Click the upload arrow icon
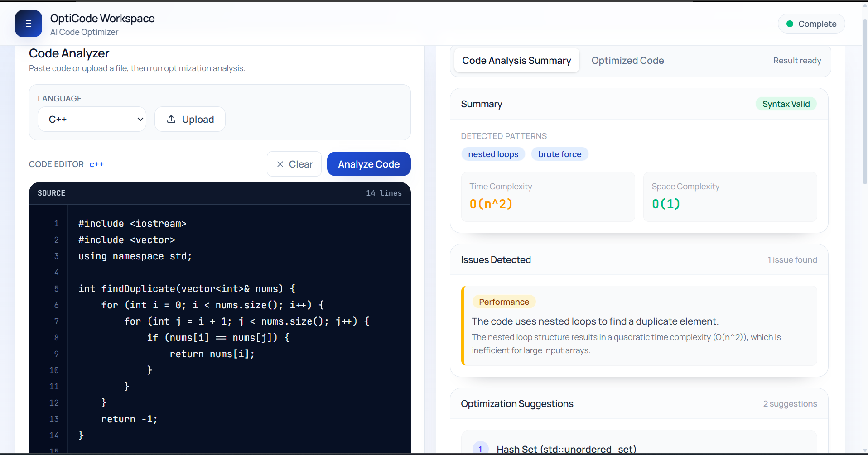 [x=171, y=119]
